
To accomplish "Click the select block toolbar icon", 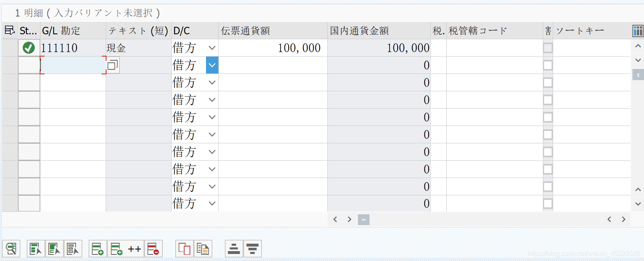I will 54,249.
